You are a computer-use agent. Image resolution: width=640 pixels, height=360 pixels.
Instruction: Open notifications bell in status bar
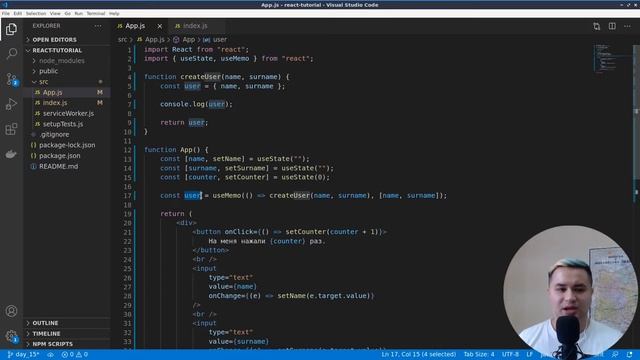pos(630,354)
